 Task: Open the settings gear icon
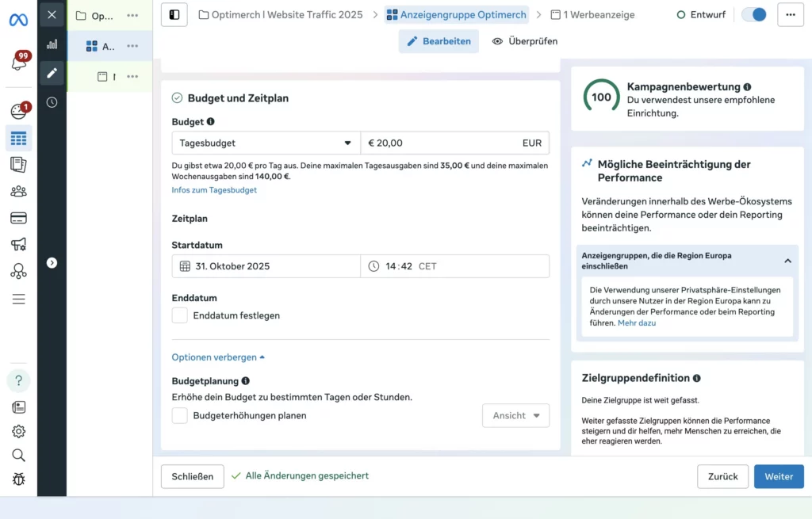[x=18, y=431]
